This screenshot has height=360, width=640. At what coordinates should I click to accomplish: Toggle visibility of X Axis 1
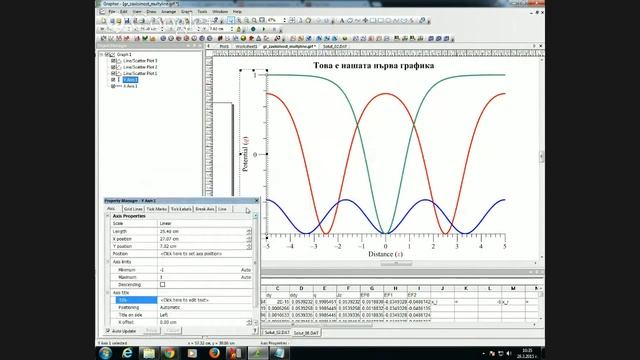click(113, 86)
